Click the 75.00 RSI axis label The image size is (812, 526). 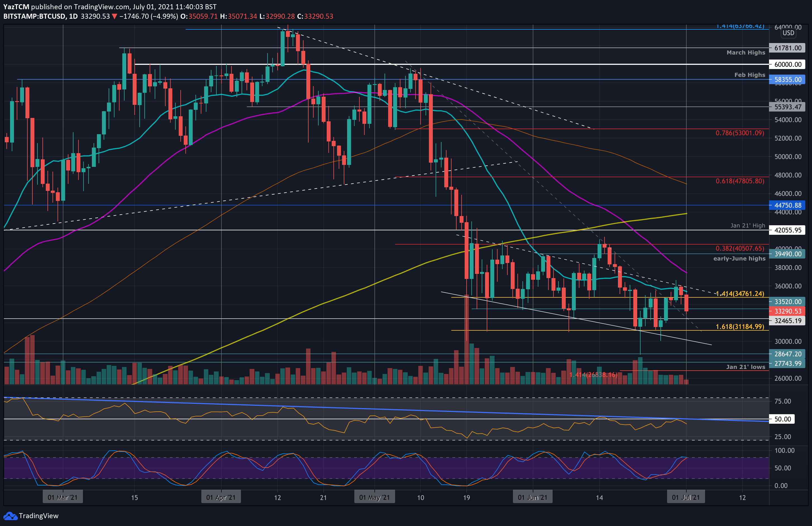783,401
